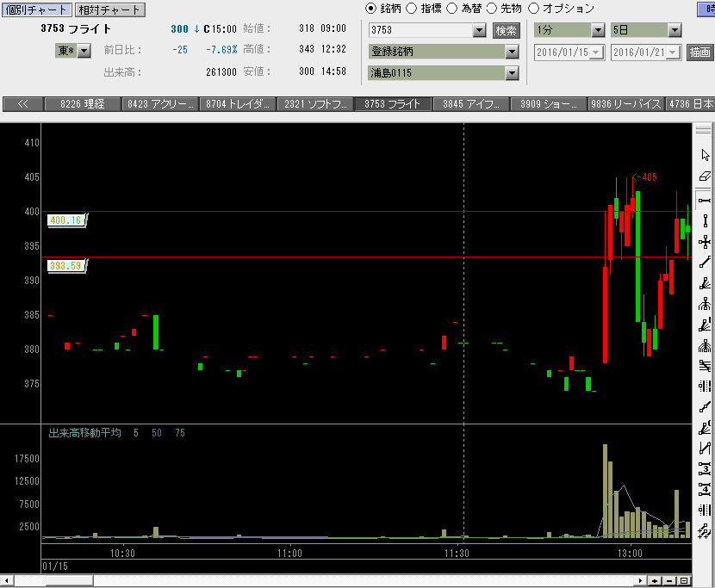Click the 393.59 price line label

[67, 266]
